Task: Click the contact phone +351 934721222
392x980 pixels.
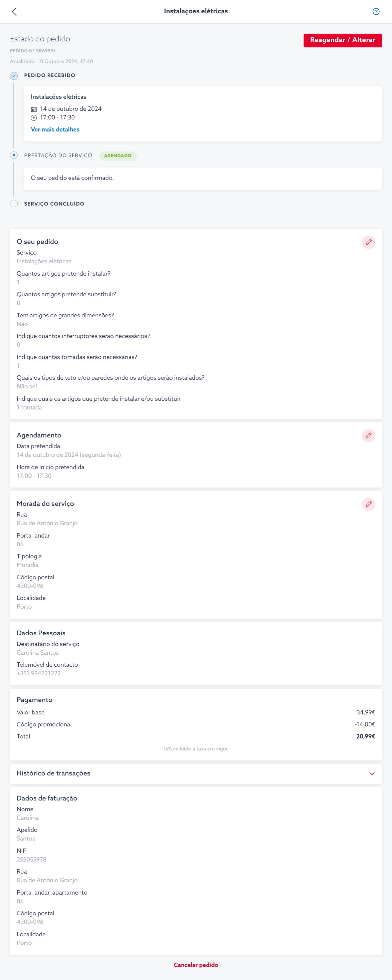Action: click(x=39, y=673)
